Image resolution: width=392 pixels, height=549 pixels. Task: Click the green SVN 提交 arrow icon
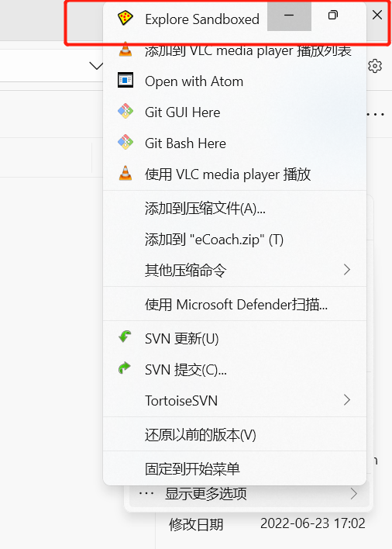click(125, 368)
